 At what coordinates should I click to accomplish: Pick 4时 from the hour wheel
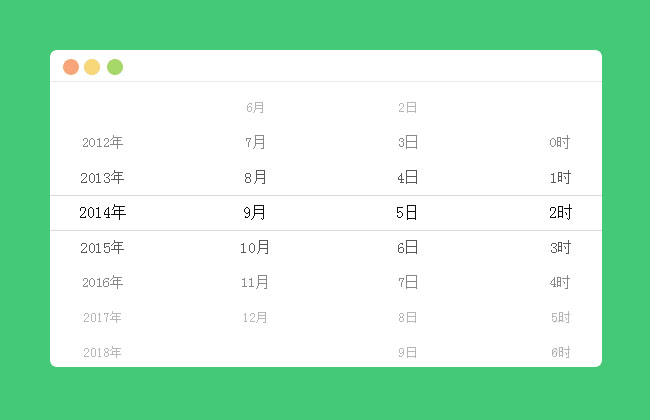[x=560, y=283]
